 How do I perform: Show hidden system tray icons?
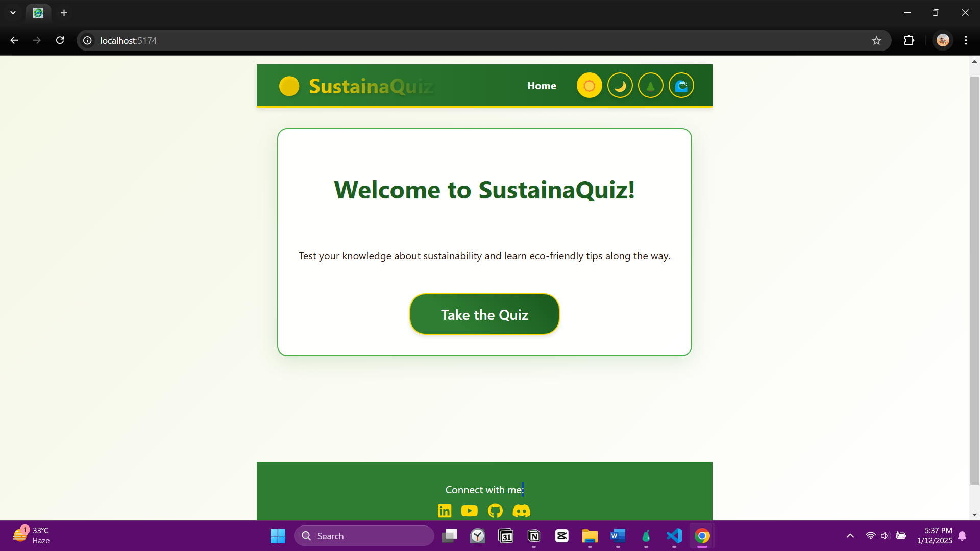[850, 536]
